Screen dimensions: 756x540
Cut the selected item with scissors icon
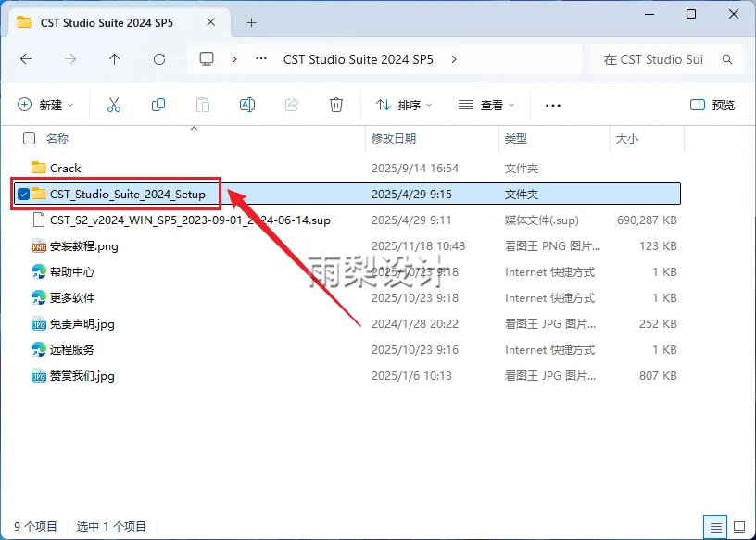[x=114, y=105]
